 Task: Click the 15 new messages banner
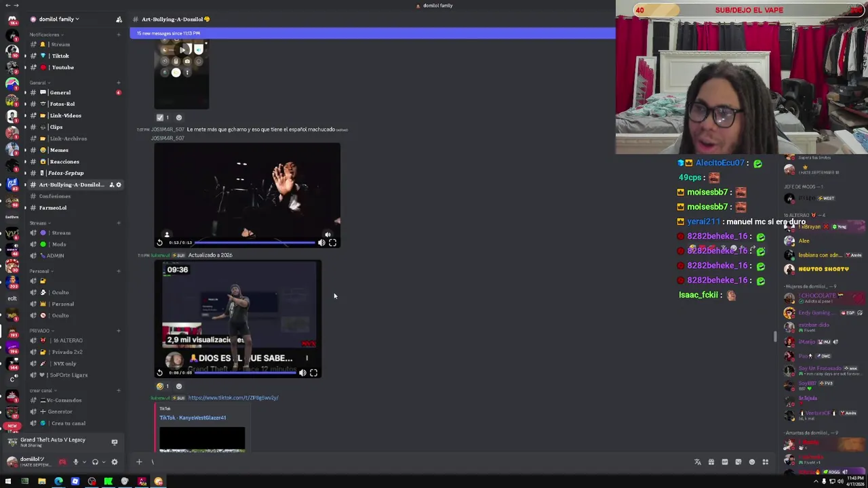(x=372, y=33)
